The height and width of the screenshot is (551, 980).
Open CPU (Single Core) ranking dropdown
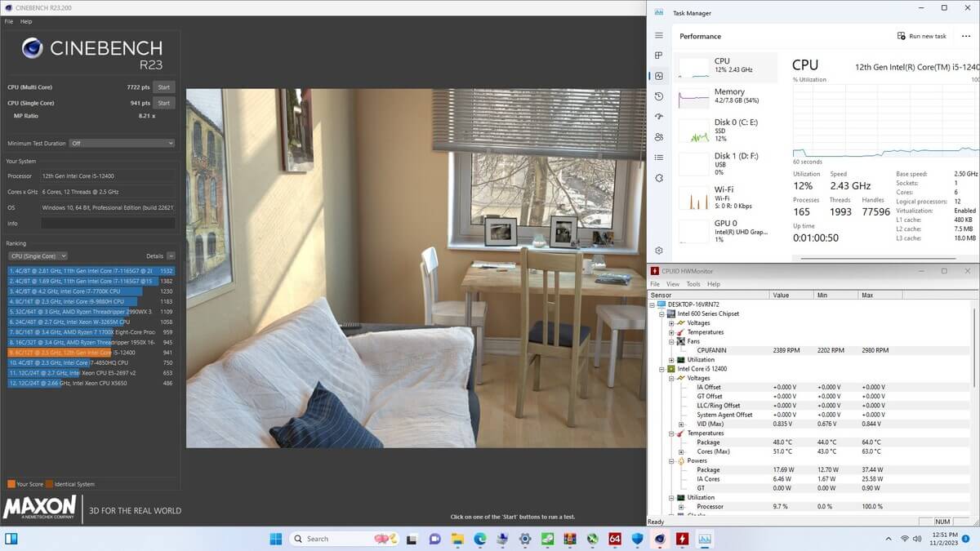point(37,256)
